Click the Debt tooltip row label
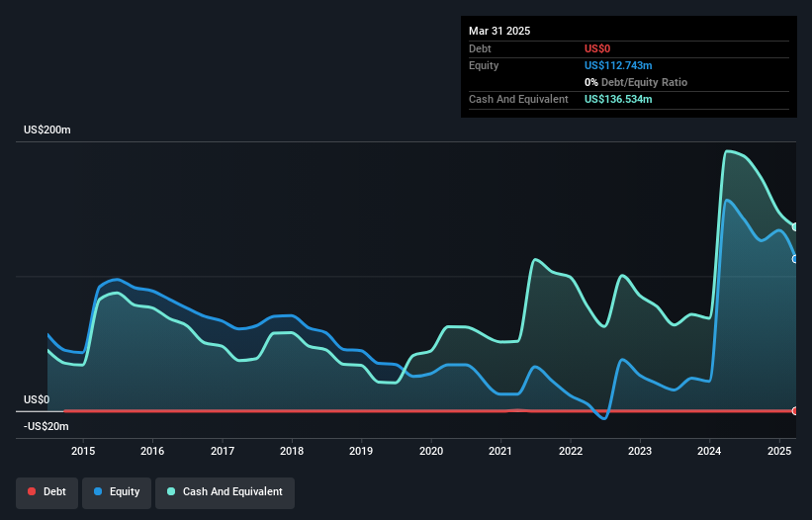This screenshot has height=520, width=812. pos(480,48)
